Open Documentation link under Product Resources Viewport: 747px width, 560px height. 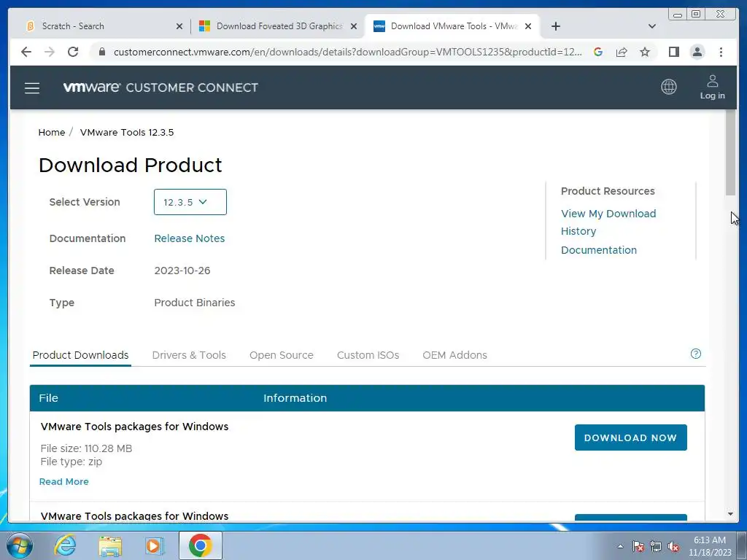(598, 250)
